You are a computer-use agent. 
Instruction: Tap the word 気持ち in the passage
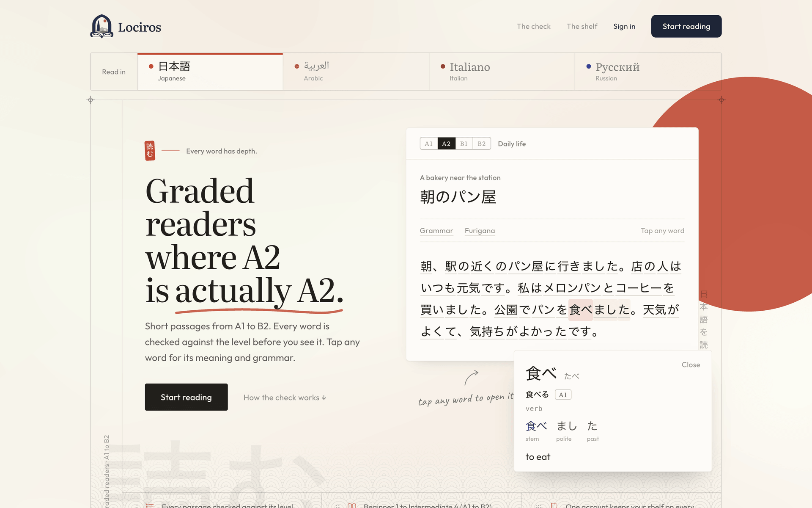[487, 331]
